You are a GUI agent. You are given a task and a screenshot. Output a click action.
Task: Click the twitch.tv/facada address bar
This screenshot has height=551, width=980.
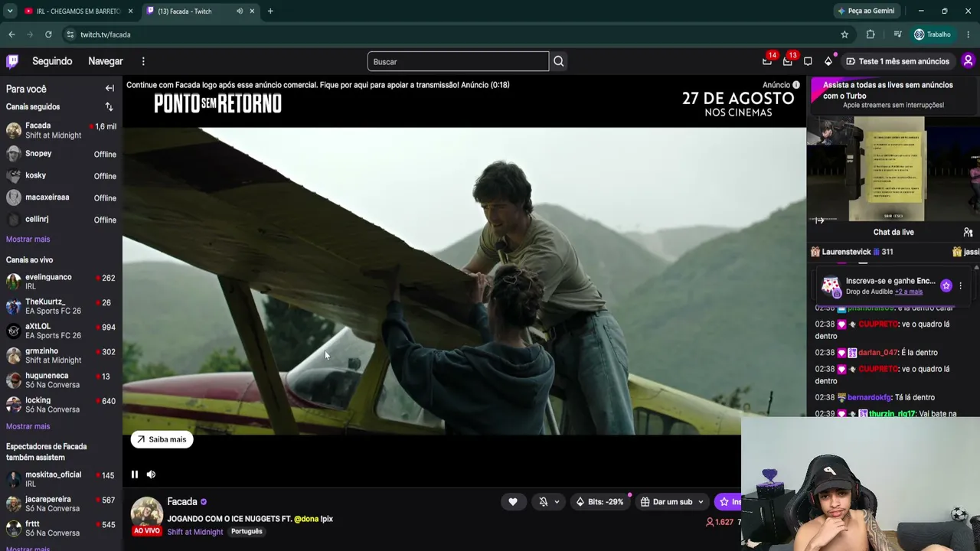pyautogui.click(x=452, y=34)
